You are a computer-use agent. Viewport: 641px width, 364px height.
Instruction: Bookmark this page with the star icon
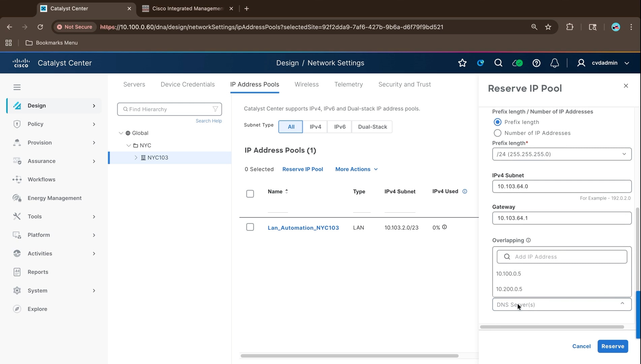click(x=548, y=27)
